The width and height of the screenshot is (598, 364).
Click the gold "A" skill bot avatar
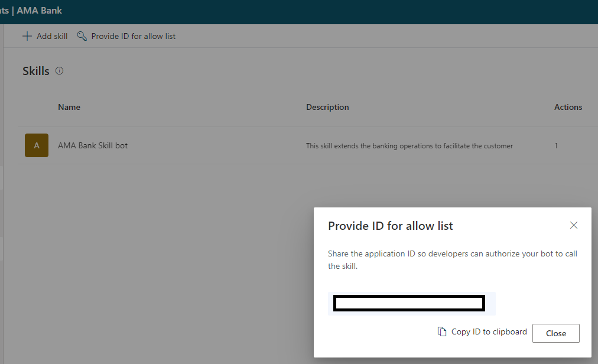click(x=36, y=145)
